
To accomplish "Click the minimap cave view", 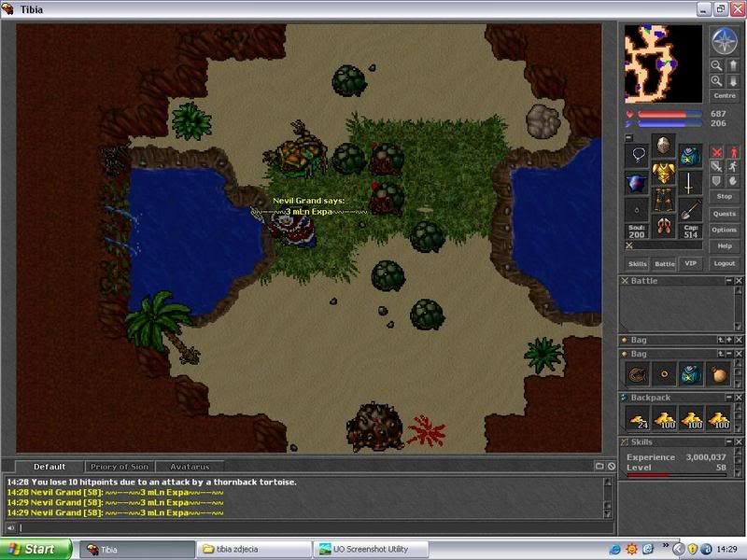I will coord(663,63).
